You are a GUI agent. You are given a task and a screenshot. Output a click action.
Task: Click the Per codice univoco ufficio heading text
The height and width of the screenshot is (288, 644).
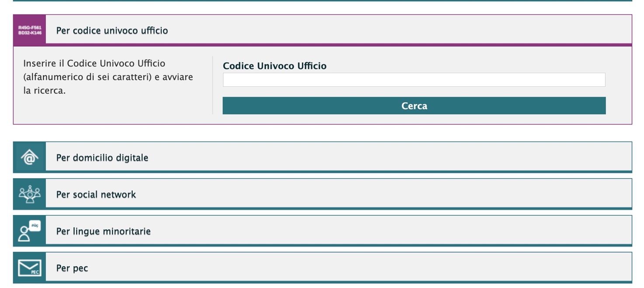click(x=112, y=31)
